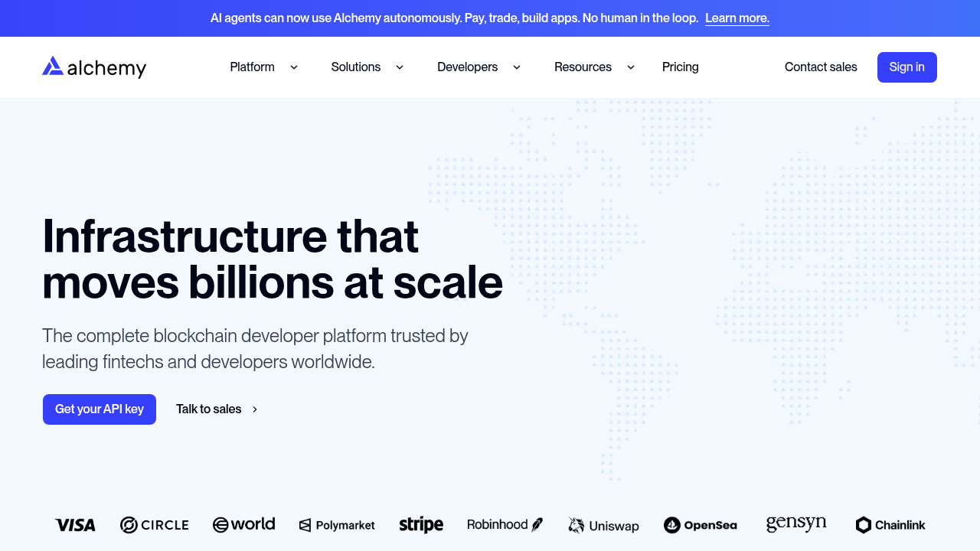Screen dimensions: 980x551
Task: Open the Visa partner logo
Action: [x=75, y=525]
